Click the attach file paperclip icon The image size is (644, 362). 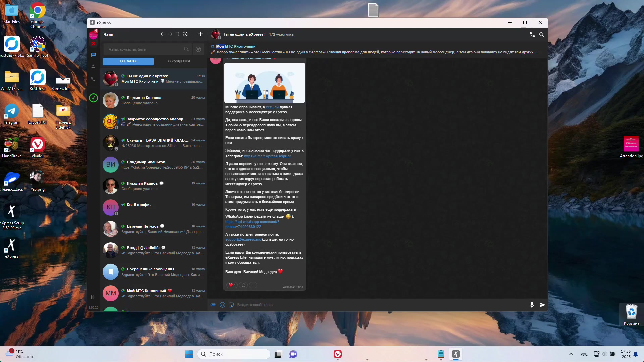[213, 305]
